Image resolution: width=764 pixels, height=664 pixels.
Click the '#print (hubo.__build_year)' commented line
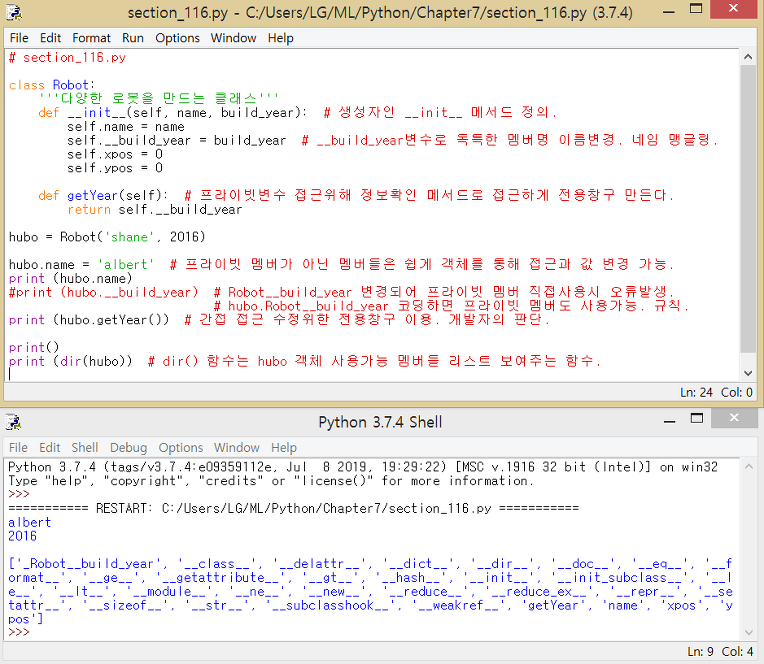point(103,292)
